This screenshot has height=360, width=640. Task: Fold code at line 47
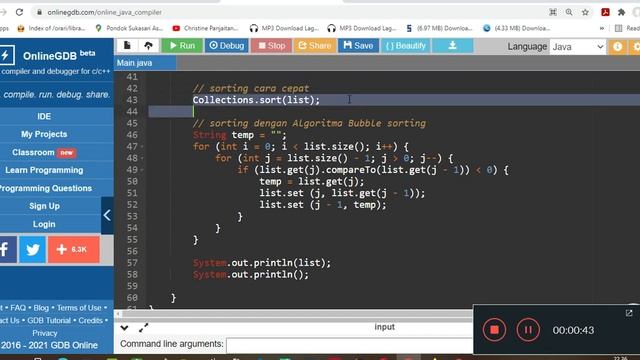[x=142, y=147]
